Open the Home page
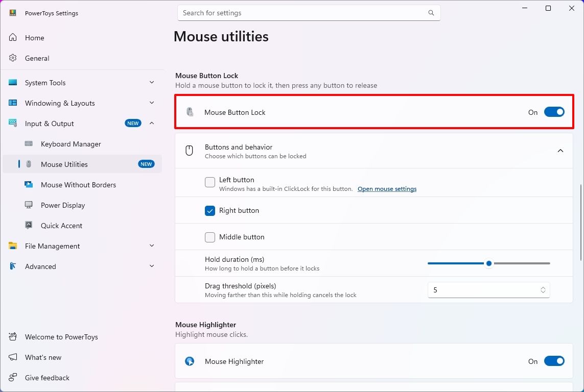Screen dimensions: 584x392 82,38
